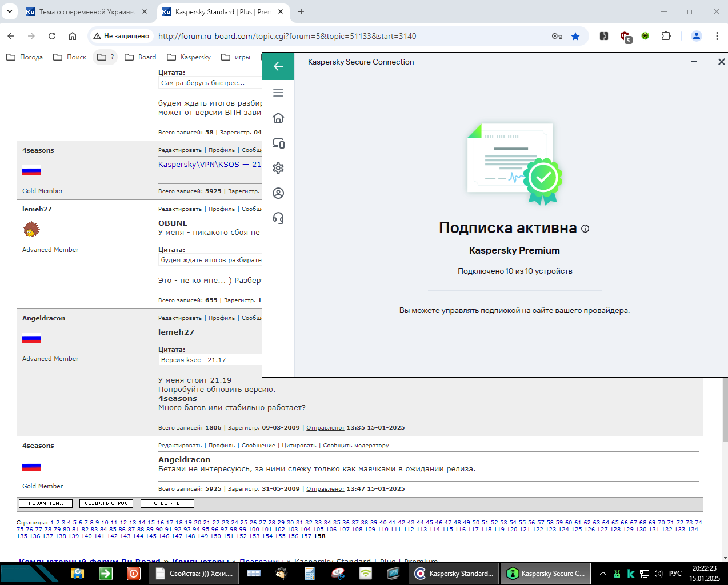Open игры bookmark folder
The height and width of the screenshot is (585, 728).
[x=236, y=57]
